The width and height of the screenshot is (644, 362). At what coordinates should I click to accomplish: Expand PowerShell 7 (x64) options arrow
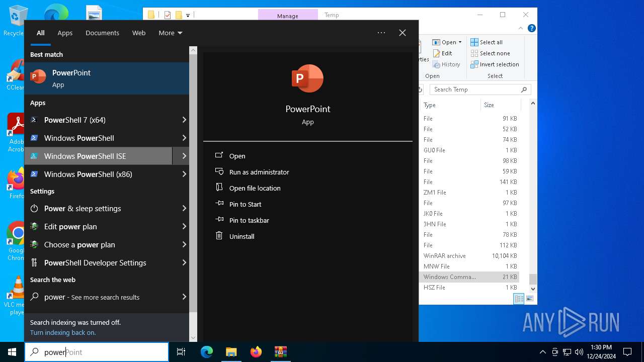(184, 120)
